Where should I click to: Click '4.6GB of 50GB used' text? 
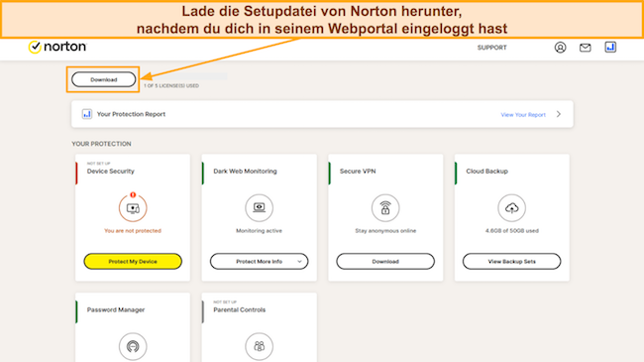click(512, 231)
